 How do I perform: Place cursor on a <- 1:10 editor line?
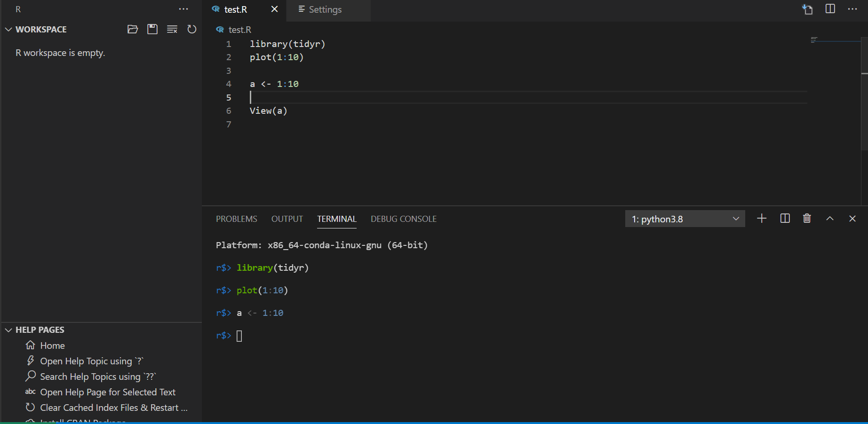coord(274,84)
